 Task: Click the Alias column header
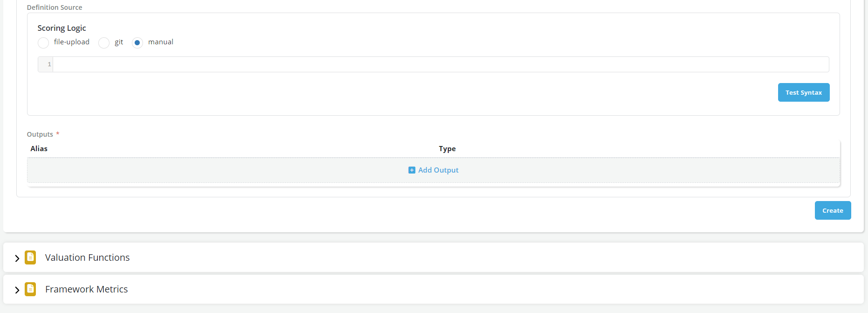(39, 149)
